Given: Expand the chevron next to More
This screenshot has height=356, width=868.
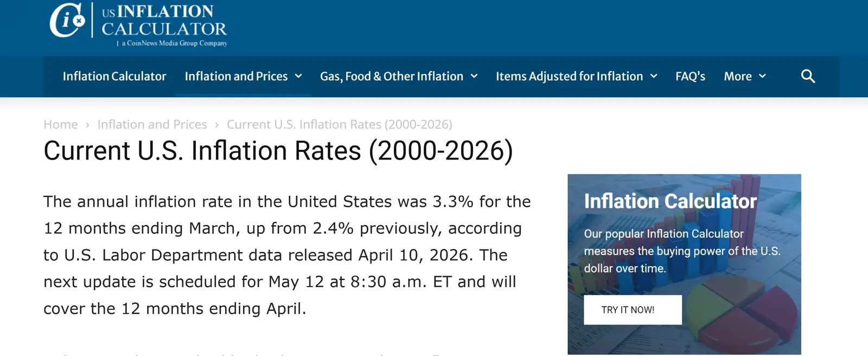Looking at the screenshot, I should (x=762, y=77).
